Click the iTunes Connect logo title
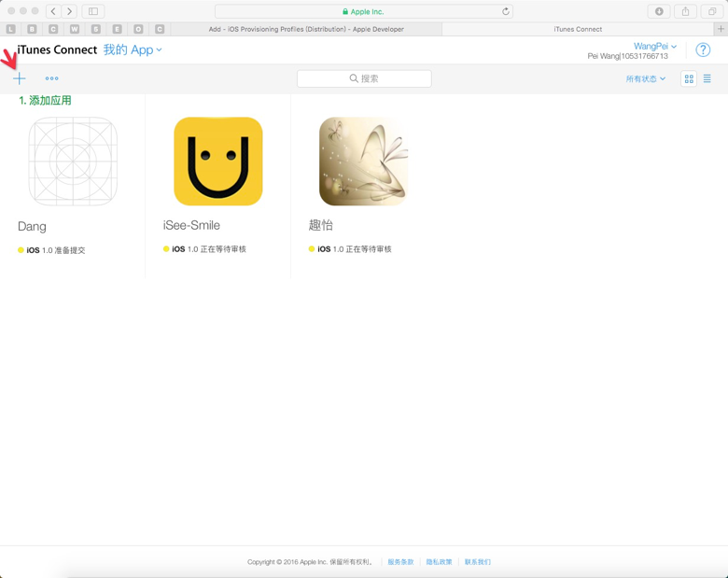 57,49
